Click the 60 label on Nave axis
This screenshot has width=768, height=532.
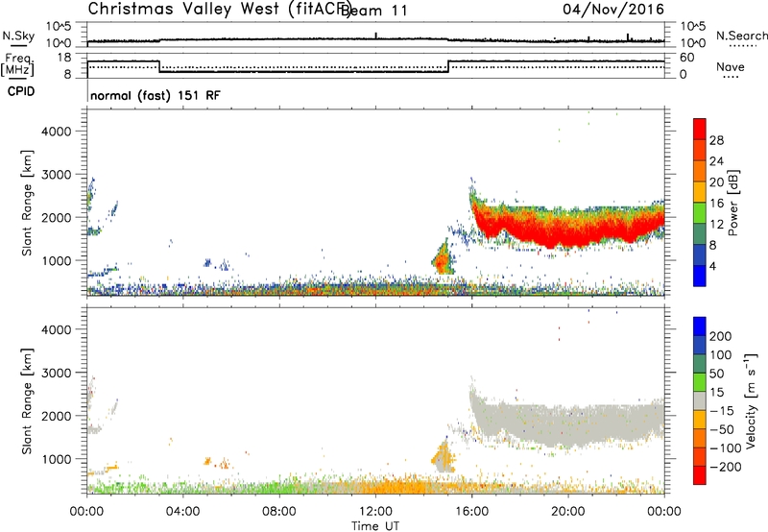[x=686, y=58]
